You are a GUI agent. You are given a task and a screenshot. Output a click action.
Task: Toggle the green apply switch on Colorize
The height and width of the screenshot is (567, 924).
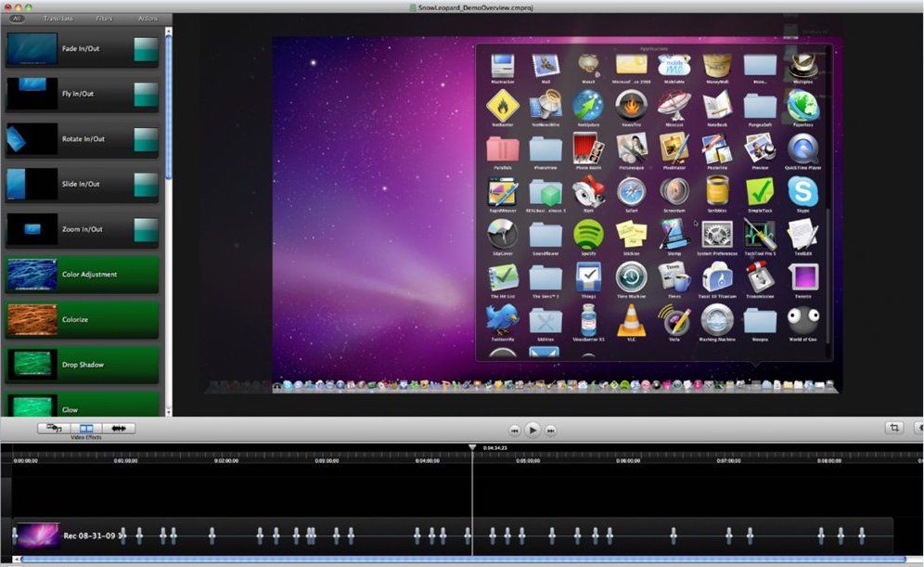click(x=146, y=319)
